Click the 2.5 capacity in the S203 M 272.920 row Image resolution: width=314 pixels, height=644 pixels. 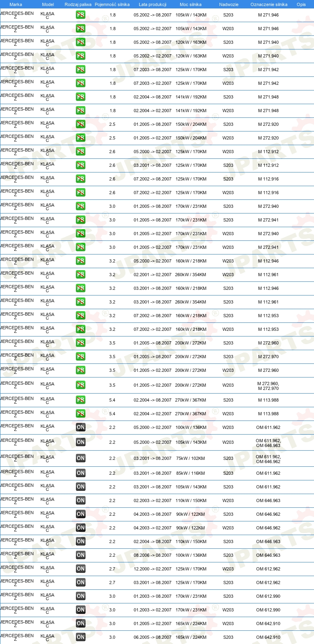tap(112, 124)
